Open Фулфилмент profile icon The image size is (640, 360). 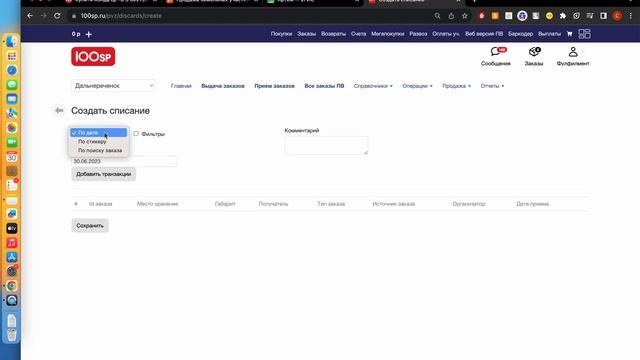573,56
